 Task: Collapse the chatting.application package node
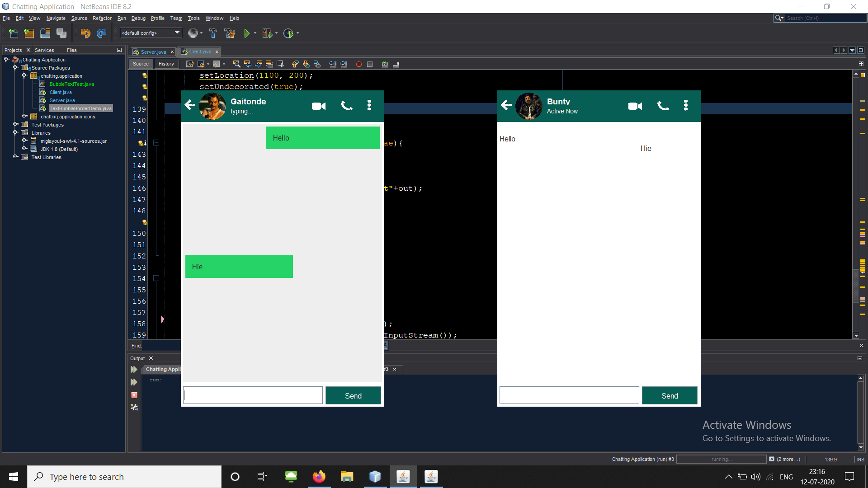coord(24,76)
